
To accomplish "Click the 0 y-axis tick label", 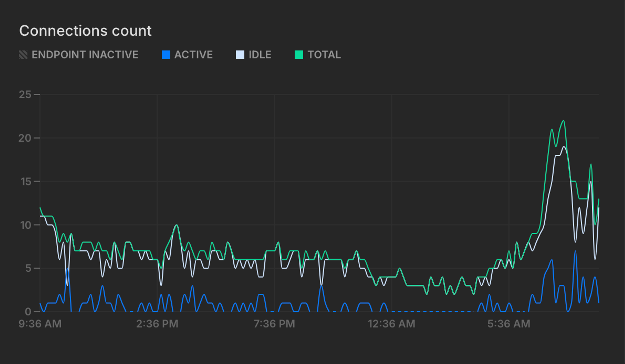I will pos(28,312).
